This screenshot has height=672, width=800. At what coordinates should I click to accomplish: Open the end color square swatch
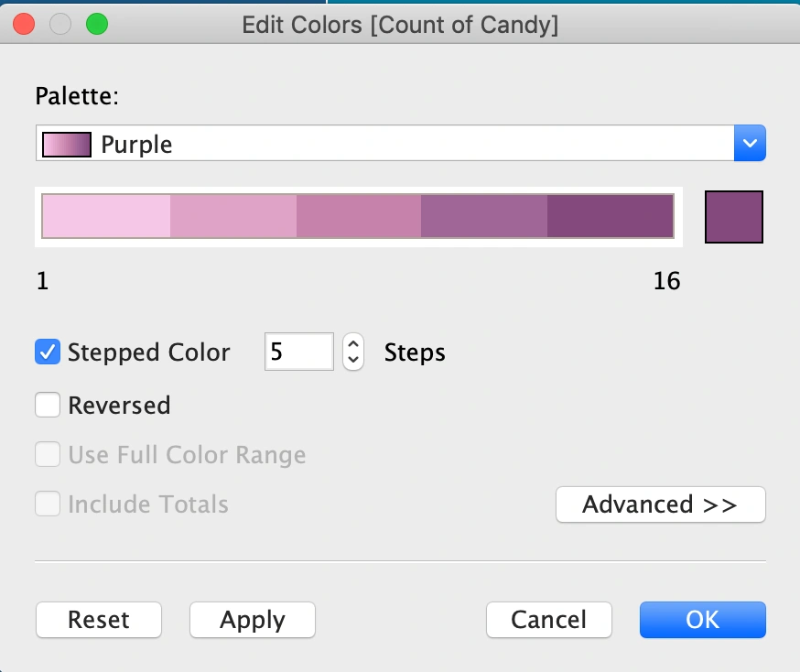(733, 217)
